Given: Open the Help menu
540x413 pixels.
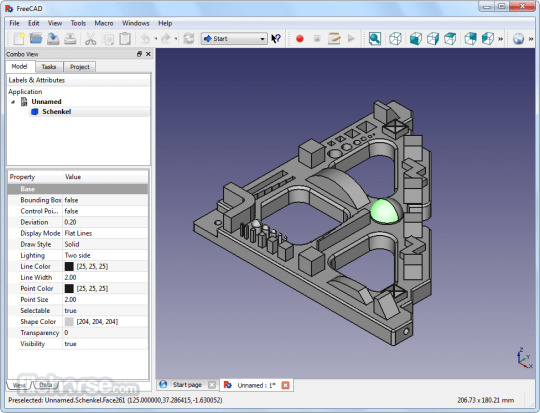Looking at the screenshot, I should coord(165,23).
